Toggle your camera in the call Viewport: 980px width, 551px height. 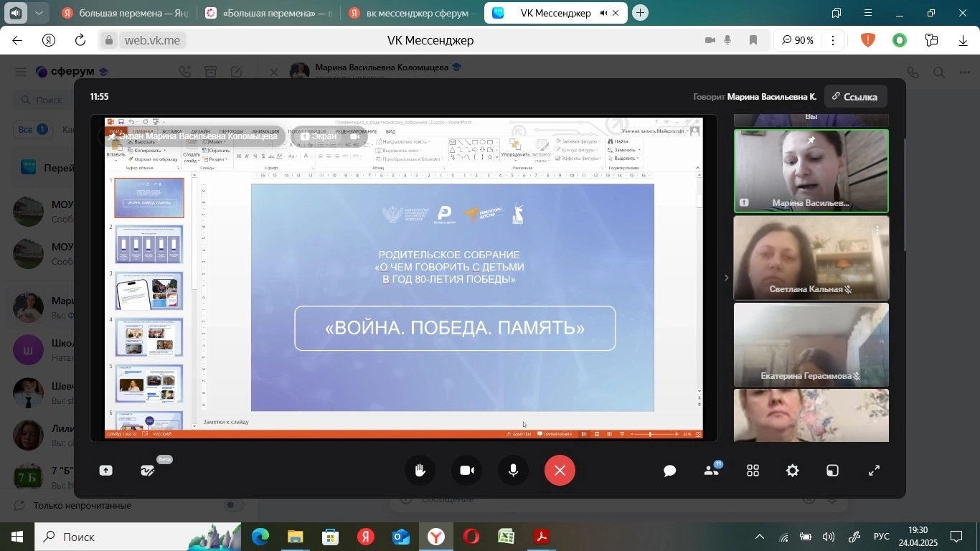click(467, 471)
